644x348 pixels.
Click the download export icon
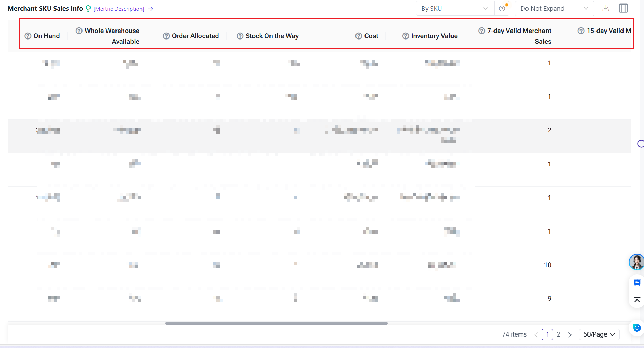coord(606,8)
